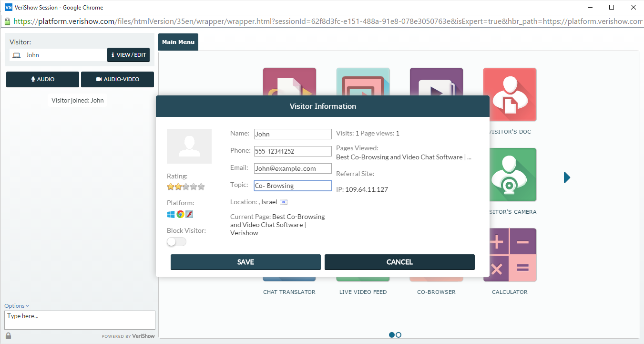Click the Israel flag icon
644x344 pixels.
coord(283,202)
